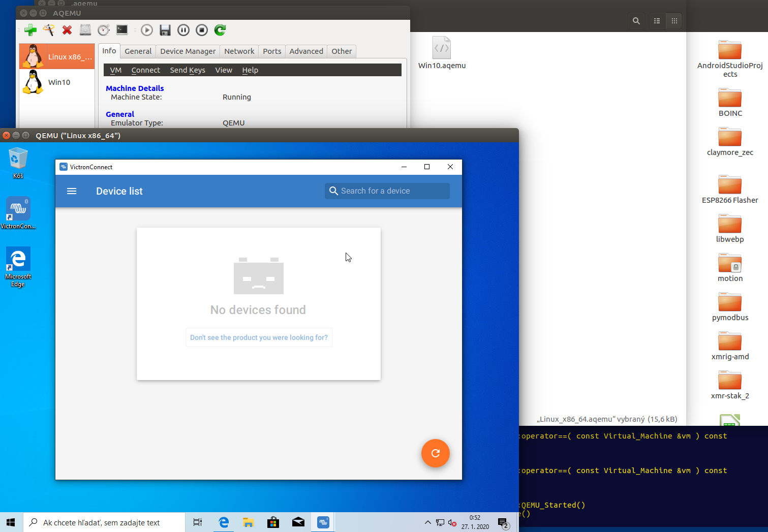Open the terminal console toolbar icon
Viewport: 768px width, 532px height.
[x=122, y=30]
